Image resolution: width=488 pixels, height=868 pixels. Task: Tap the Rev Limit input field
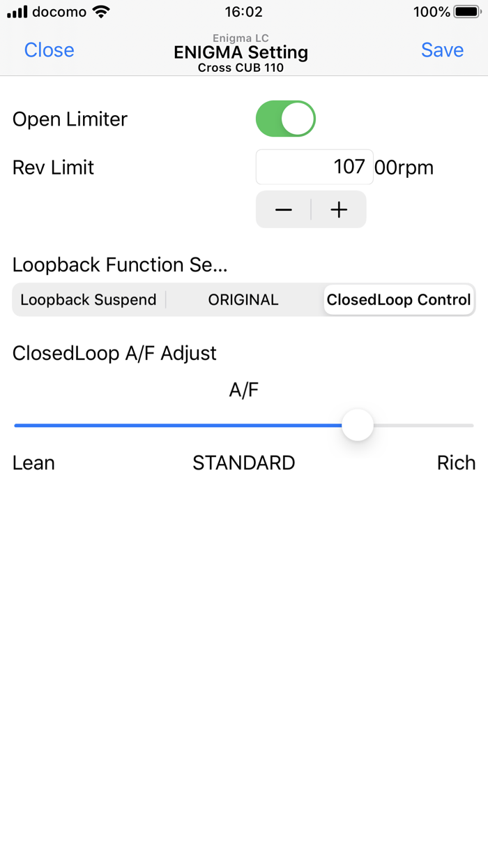314,167
